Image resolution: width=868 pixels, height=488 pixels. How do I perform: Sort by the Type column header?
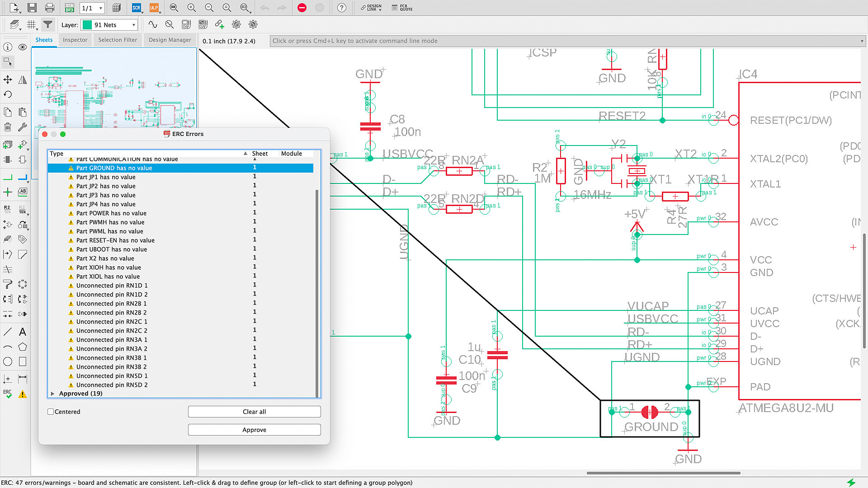[149, 154]
